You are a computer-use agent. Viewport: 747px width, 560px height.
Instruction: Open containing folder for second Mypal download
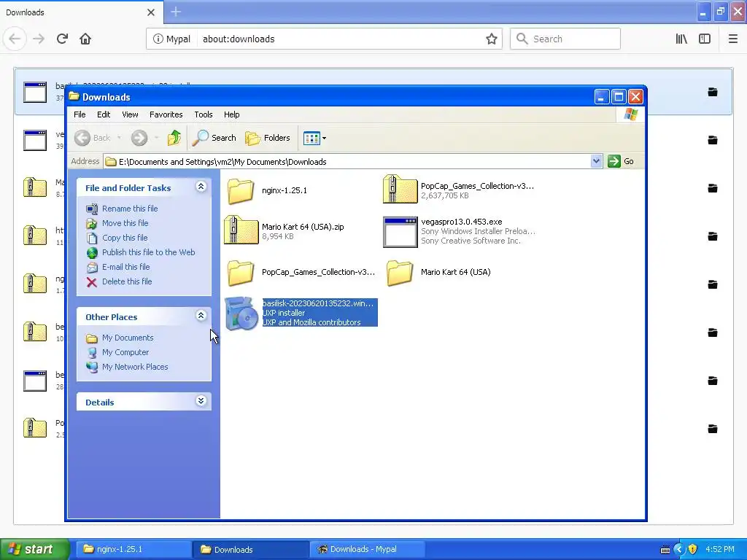click(713, 140)
